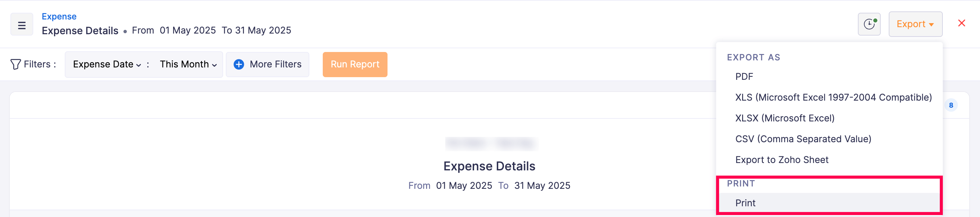Choose Print from the menu

coord(745,203)
